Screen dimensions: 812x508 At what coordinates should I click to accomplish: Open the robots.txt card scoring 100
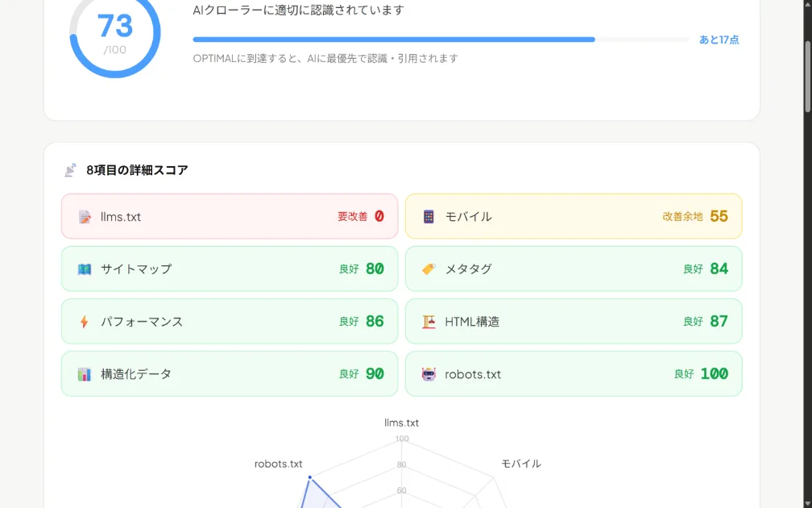574,373
